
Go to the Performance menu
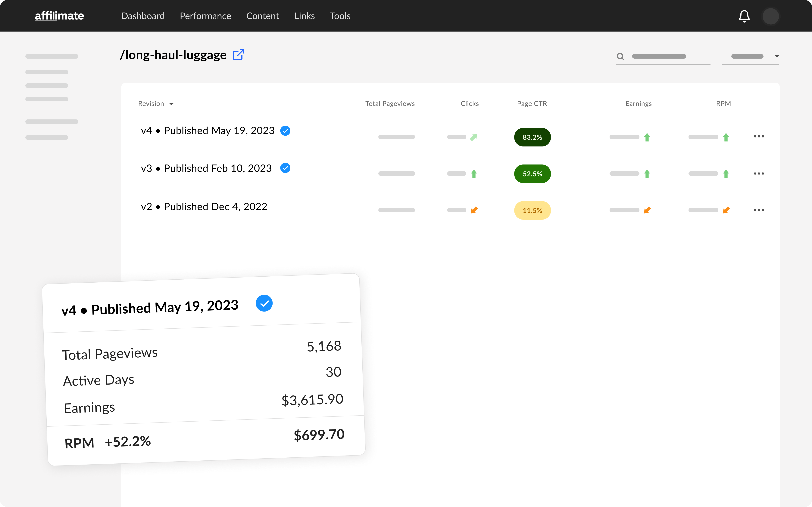(205, 16)
